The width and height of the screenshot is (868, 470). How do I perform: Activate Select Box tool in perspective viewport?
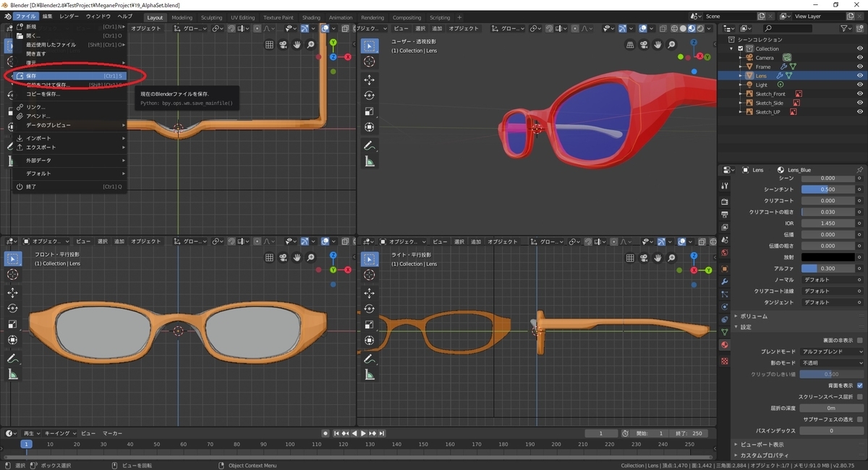(x=370, y=46)
